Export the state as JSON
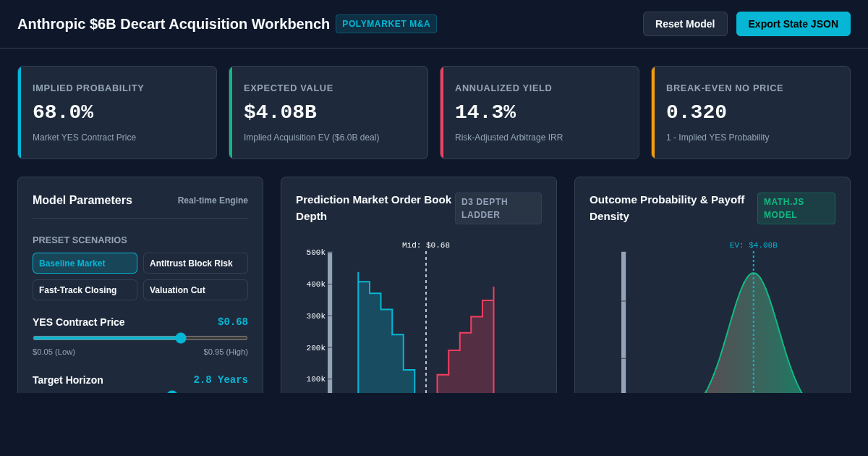Screen dimensions: 868x456 (x=793, y=24)
